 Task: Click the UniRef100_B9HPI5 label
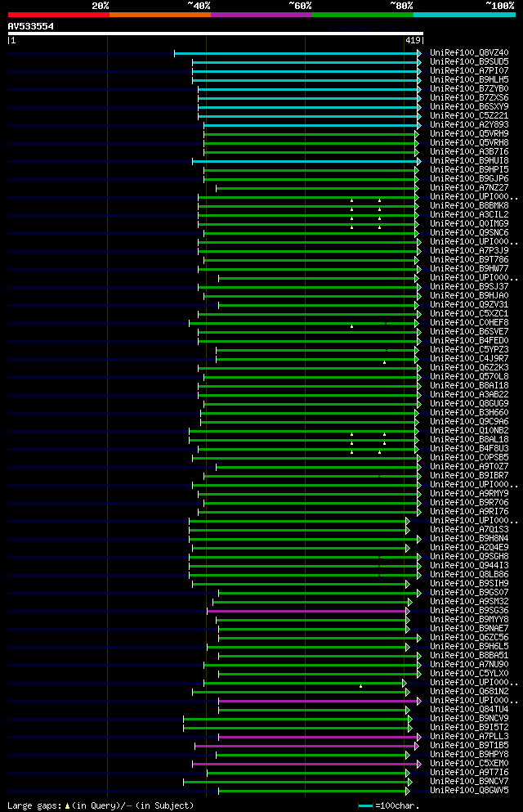coord(469,169)
